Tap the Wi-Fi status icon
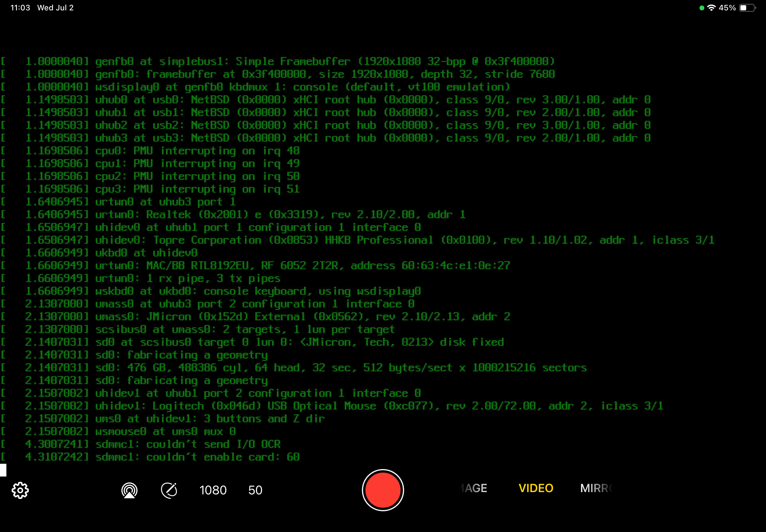The height and width of the screenshot is (532, 766). click(x=711, y=8)
